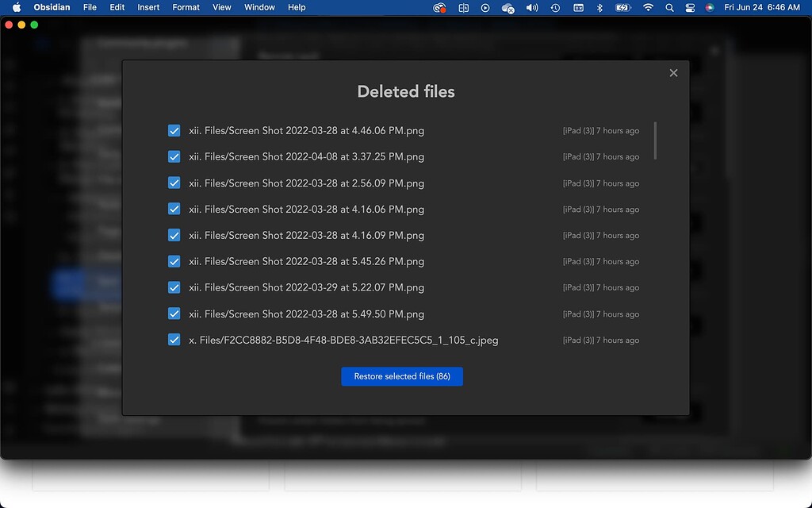This screenshot has width=812, height=508.
Task: Open the Insert menu
Action: [x=148, y=7]
